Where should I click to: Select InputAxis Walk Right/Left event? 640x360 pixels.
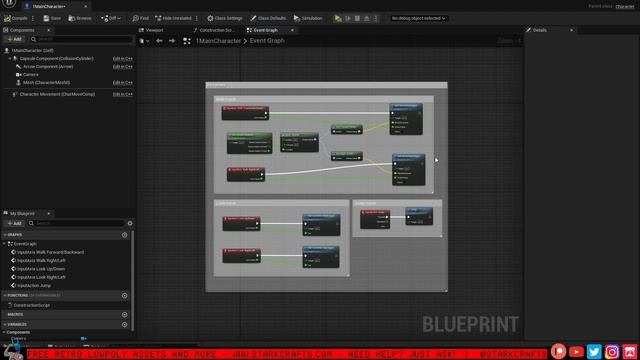click(x=41, y=260)
